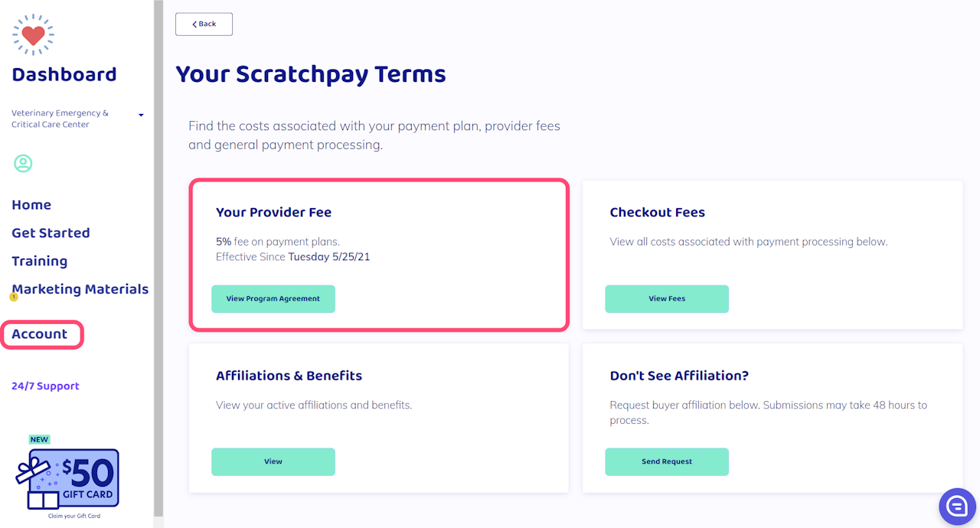
Task: Expand the clinic selector dropdown arrow
Action: pyautogui.click(x=141, y=116)
